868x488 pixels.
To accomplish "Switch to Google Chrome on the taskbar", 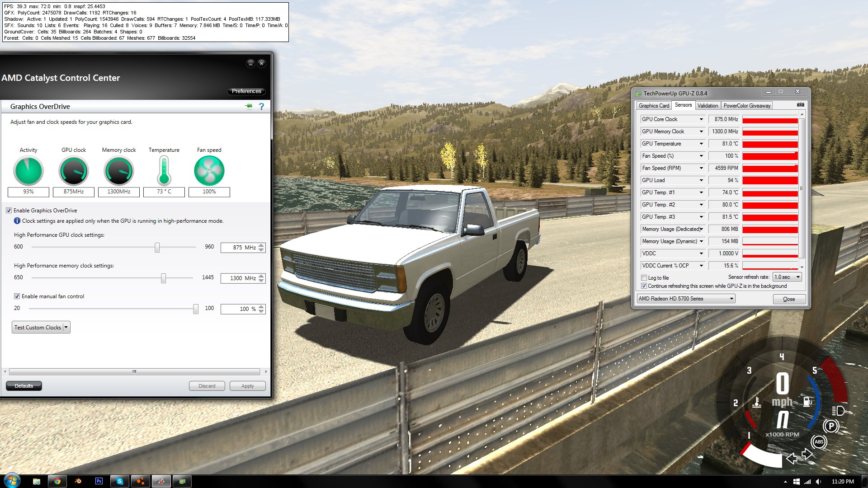I will [x=57, y=481].
